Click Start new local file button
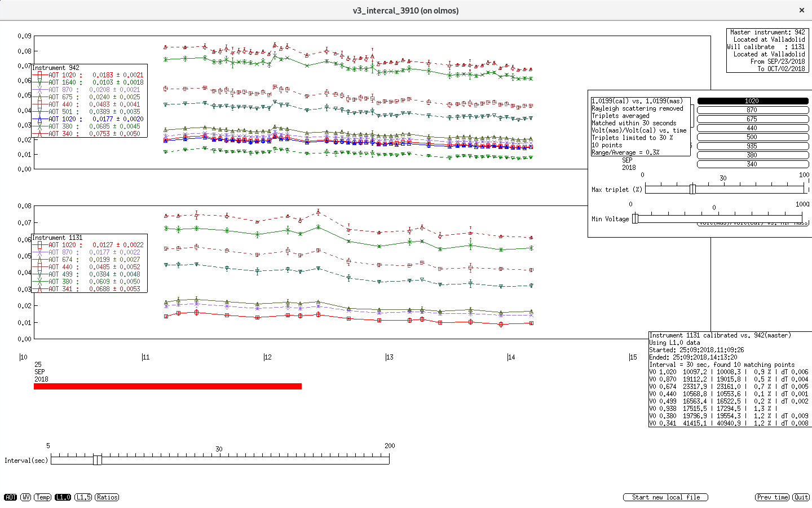Viewport: 812px width, 508px height. click(665, 497)
